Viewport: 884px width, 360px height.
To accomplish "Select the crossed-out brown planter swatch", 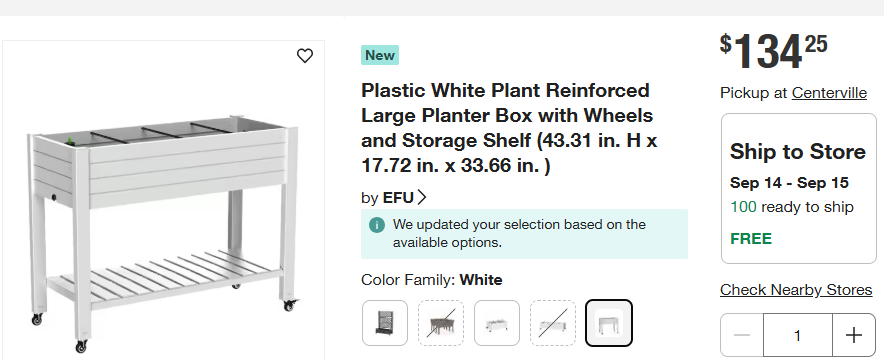I will 441,323.
